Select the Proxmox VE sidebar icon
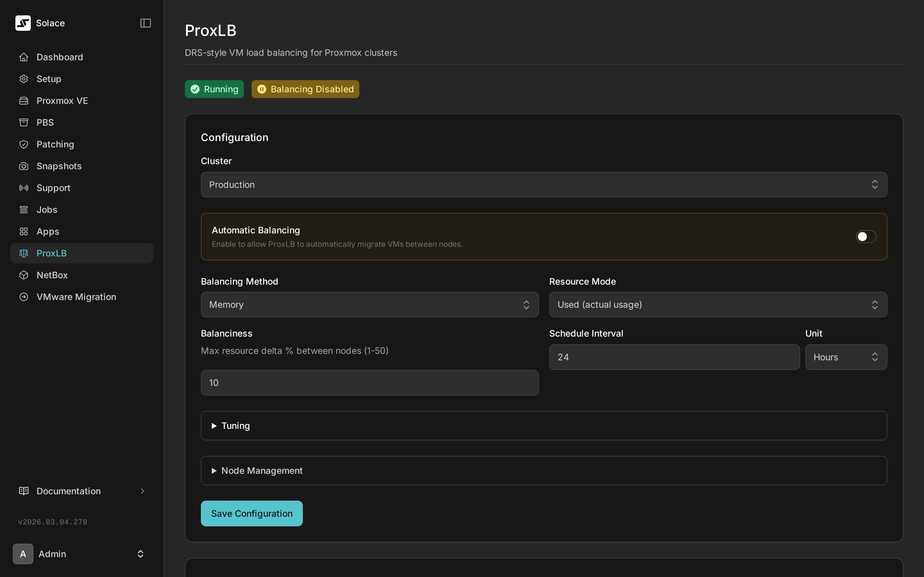 tap(23, 100)
